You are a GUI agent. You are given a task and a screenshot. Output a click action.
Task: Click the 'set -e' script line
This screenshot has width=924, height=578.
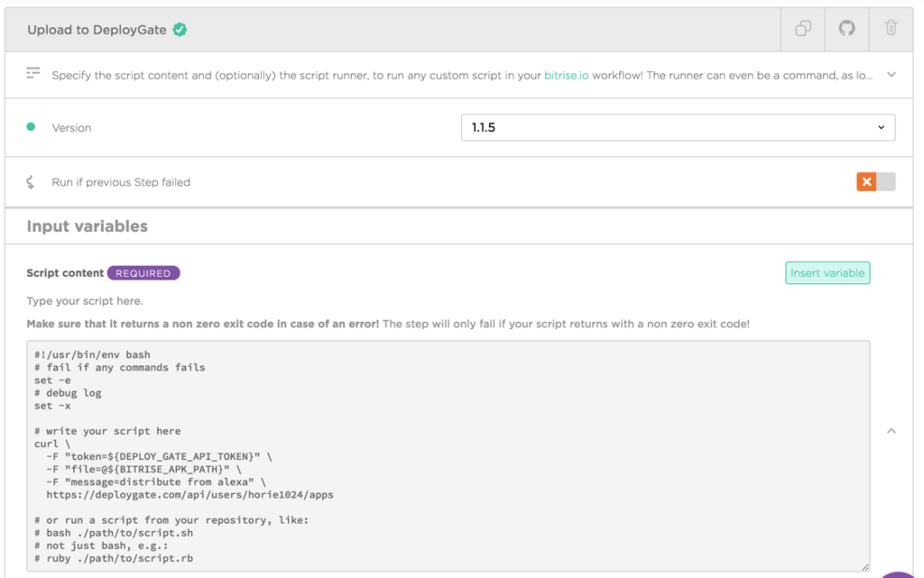pyautogui.click(x=52, y=381)
